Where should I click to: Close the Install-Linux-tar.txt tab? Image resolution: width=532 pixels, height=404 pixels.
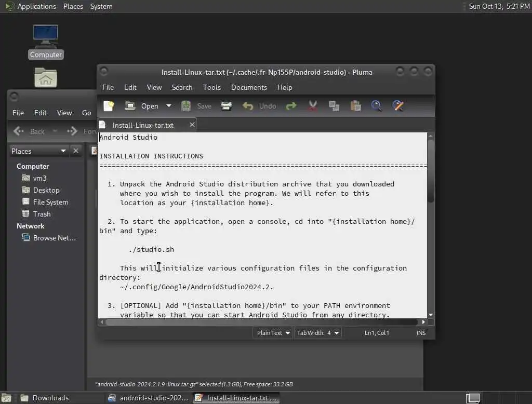(x=192, y=125)
